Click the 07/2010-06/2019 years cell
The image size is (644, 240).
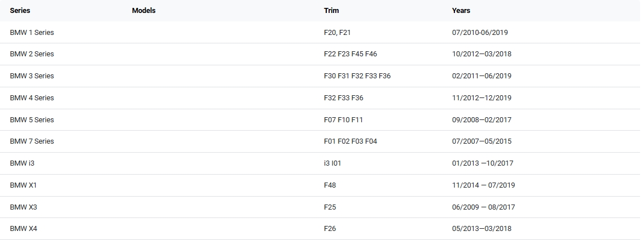click(x=480, y=33)
